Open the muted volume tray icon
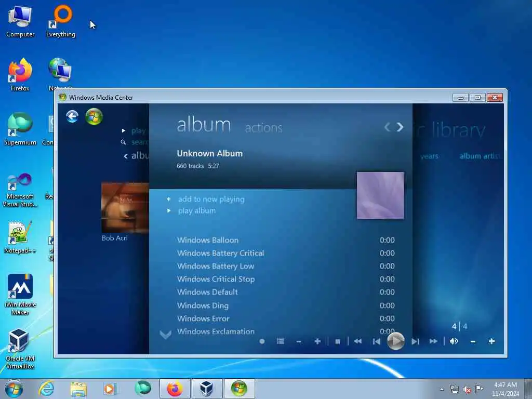 (467, 390)
